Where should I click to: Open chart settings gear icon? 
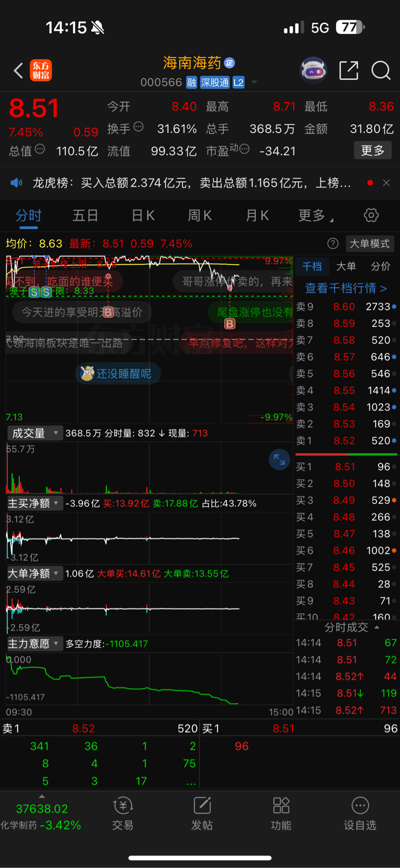[371, 215]
